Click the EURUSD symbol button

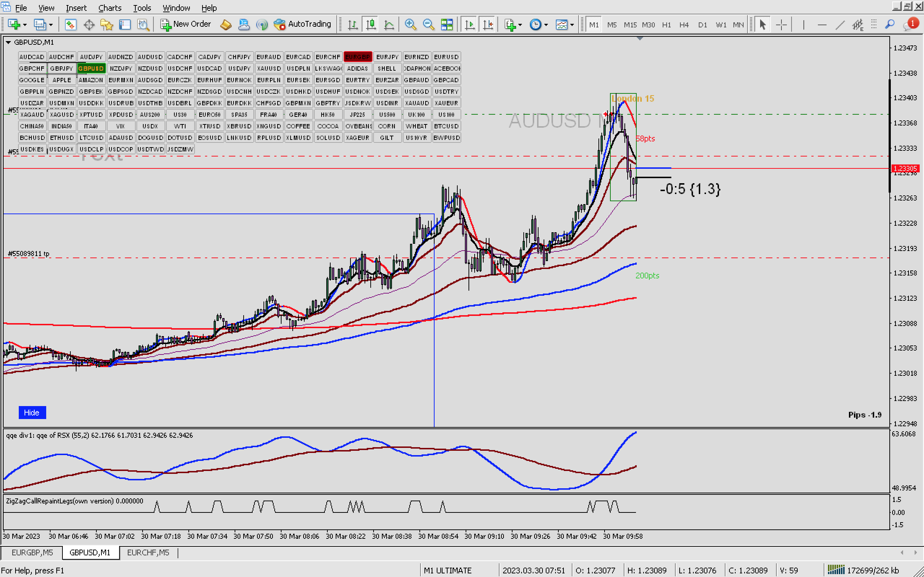click(446, 57)
